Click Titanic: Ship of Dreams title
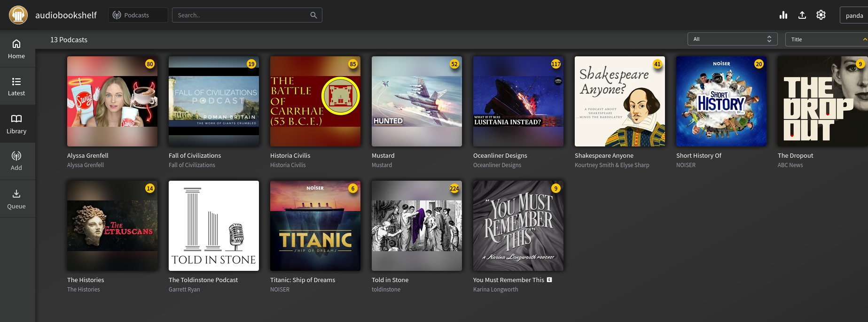The height and width of the screenshot is (322, 868). [303, 280]
